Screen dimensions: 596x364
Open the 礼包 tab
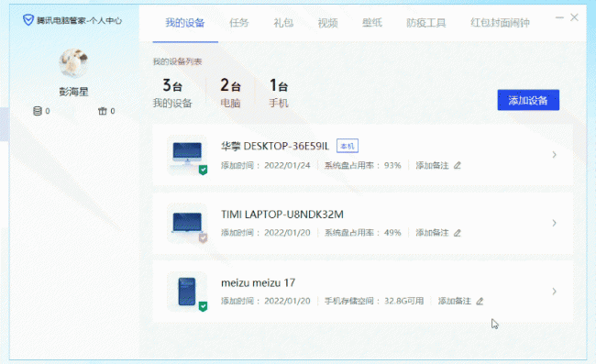(283, 23)
